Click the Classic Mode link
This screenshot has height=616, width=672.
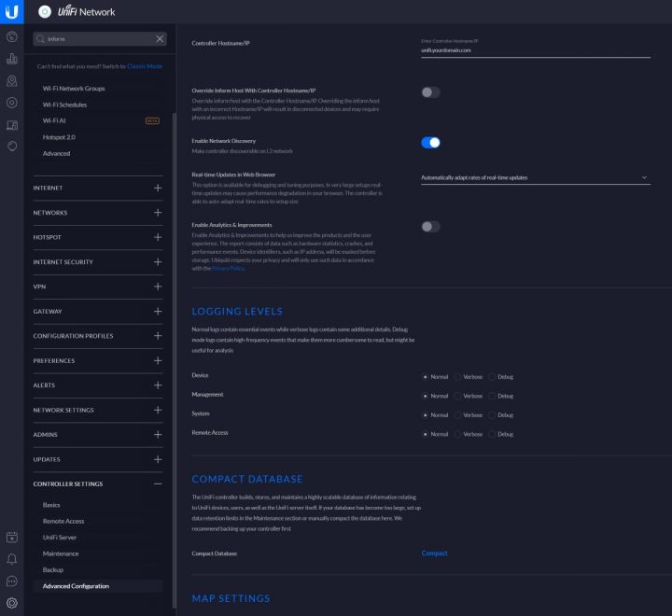144,66
